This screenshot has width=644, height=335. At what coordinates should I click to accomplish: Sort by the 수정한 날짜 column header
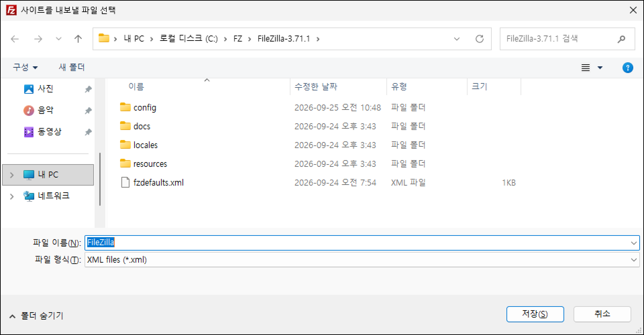316,87
